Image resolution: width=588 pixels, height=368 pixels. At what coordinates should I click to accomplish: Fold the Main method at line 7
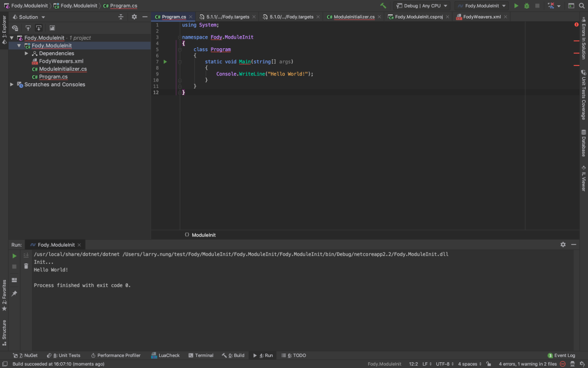[180, 62]
